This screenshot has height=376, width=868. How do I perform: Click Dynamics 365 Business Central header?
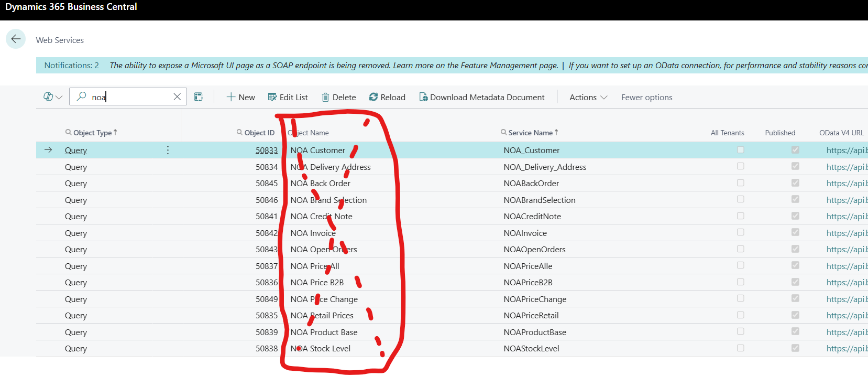[71, 7]
